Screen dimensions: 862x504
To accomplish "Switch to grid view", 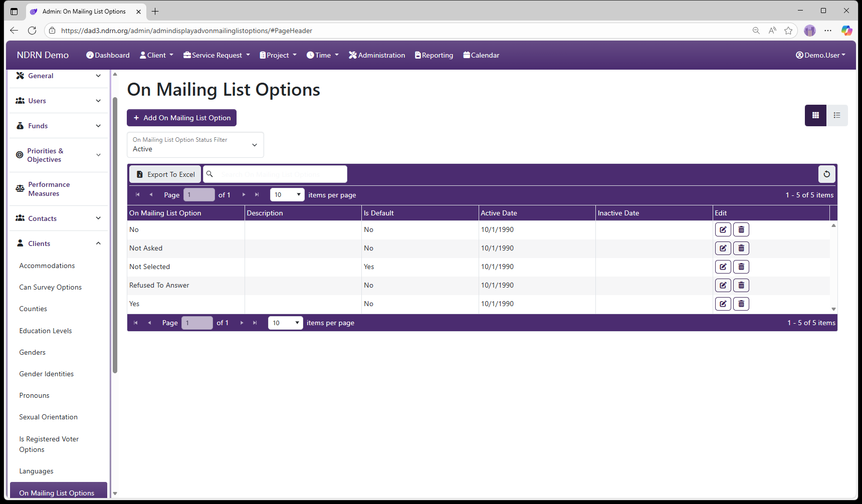I will [x=815, y=115].
